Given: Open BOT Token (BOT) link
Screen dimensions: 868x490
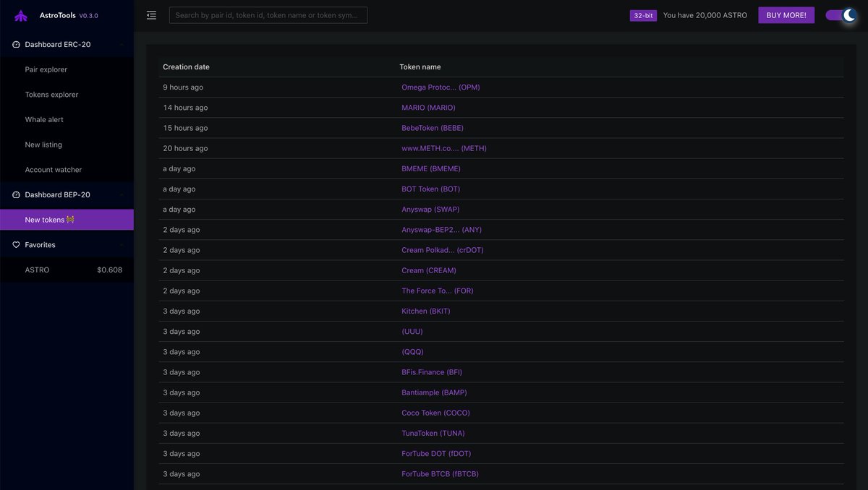Looking at the screenshot, I should tap(430, 189).
